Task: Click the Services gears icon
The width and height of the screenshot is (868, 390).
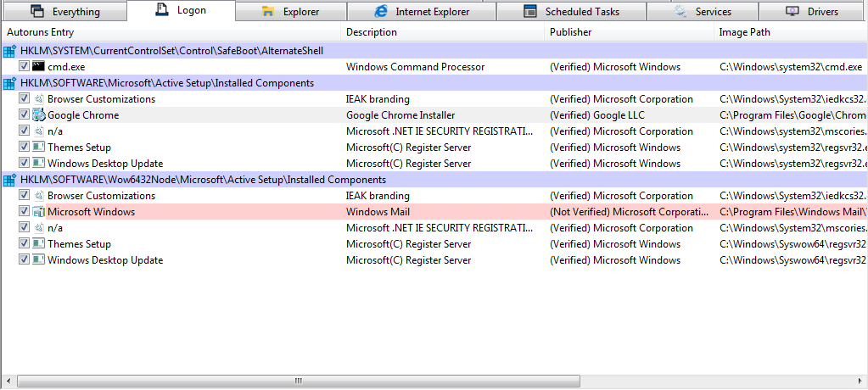Action: [680, 11]
